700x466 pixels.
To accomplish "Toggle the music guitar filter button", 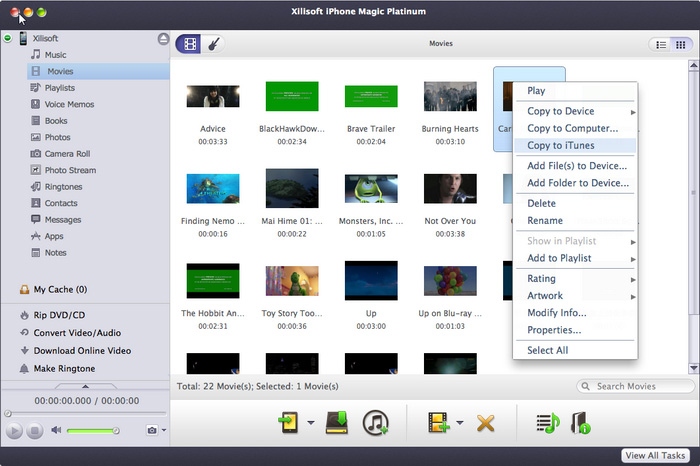I will point(213,44).
